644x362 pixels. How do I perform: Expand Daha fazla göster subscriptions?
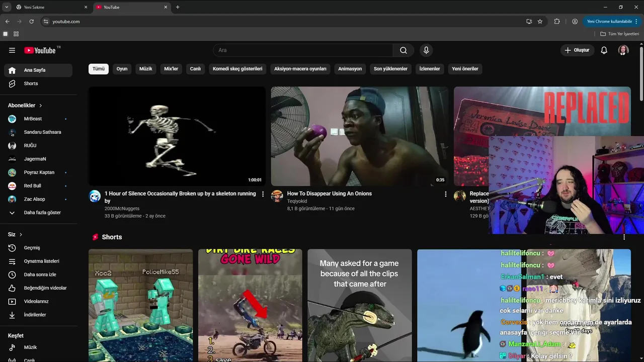pyautogui.click(x=38, y=213)
